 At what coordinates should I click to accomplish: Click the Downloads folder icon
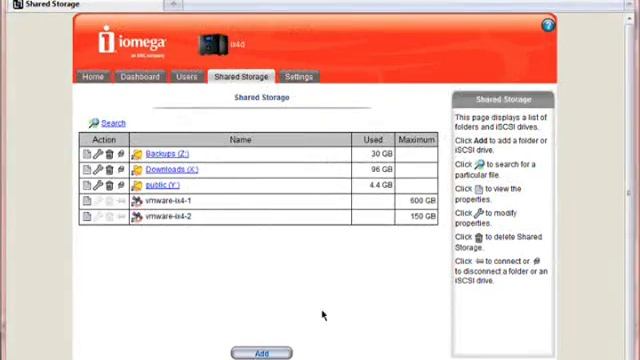click(x=137, y=170)
